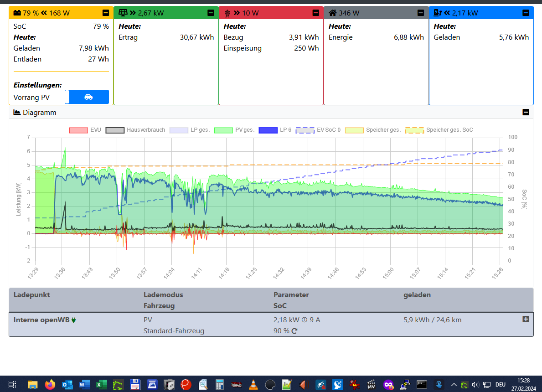The width and height of the screenshot is (542, 392).
Task: Toggle LP ges. series in chart legend
Action: (190, 130)
